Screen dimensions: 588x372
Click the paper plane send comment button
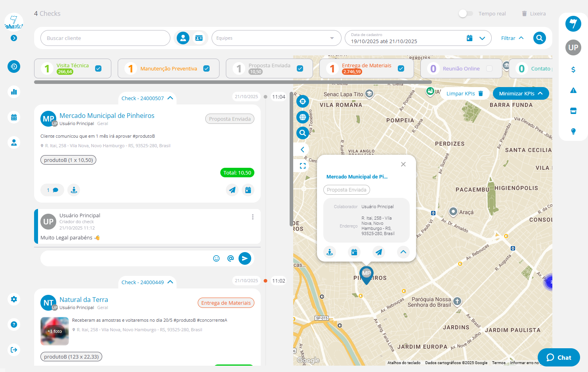(245, 258)
